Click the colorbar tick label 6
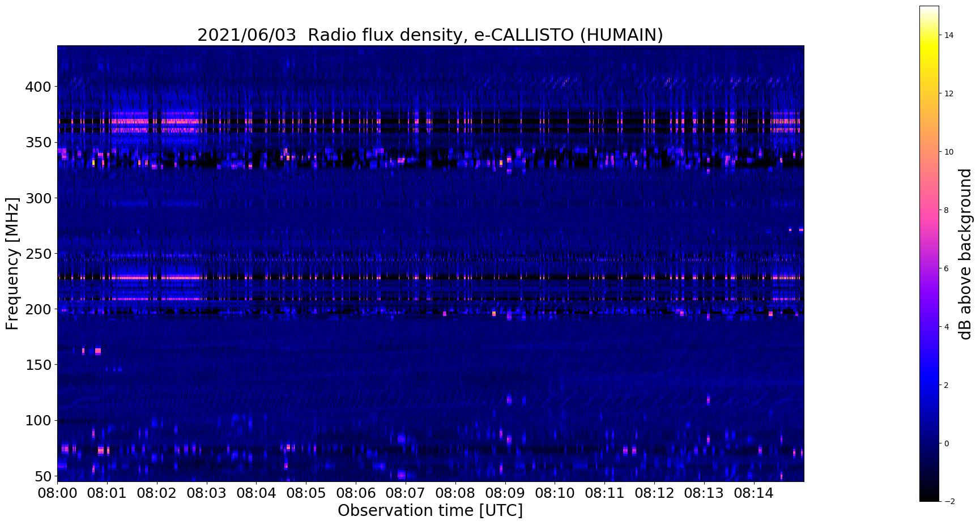The height and width of the screenshot is (525, 980). pos(947,268)
